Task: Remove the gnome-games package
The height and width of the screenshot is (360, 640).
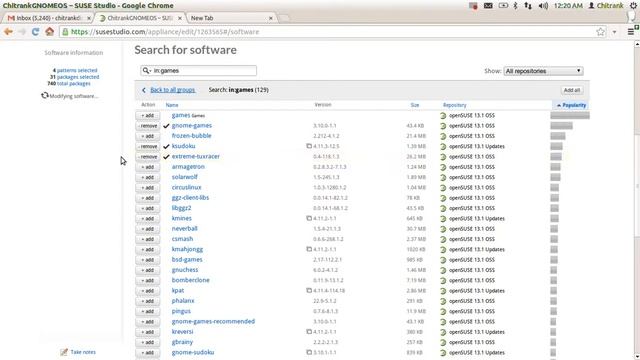Action: point(147,126)
